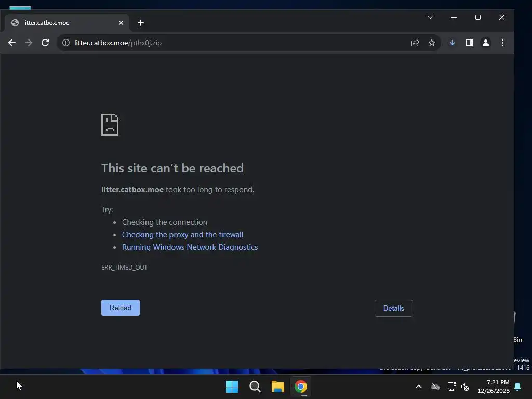Open a new tab with the plus button
Image resolution: width=532 pixels, height=399 pixels.
[141, 23]
